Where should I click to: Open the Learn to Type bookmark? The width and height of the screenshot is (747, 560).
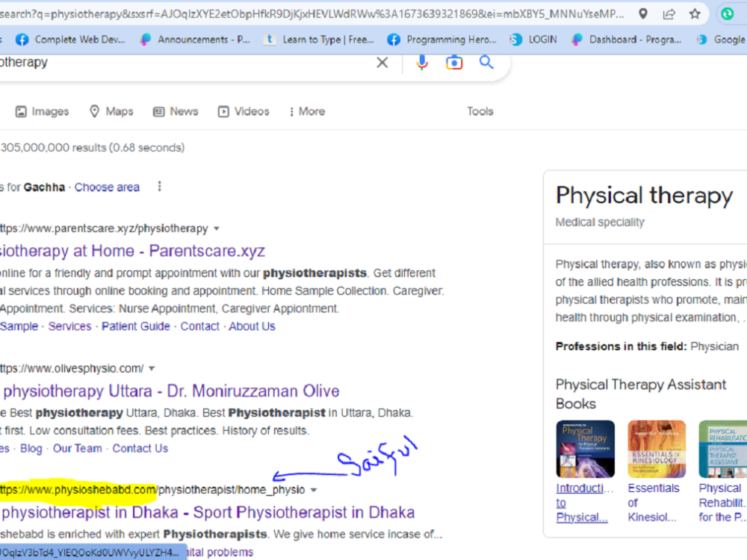[x=319, y=40]
